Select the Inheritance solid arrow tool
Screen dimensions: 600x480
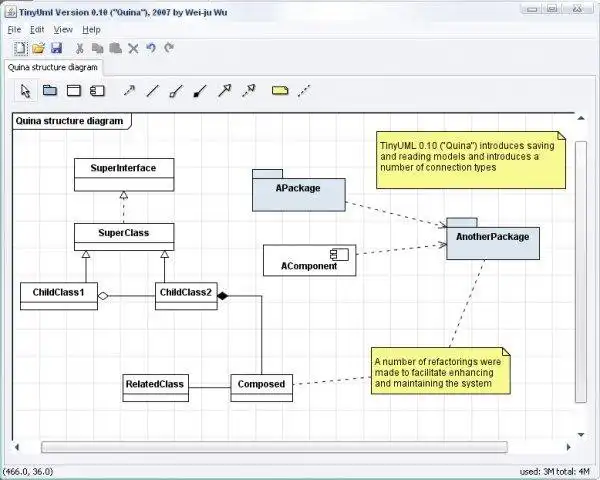coord(225,91)
